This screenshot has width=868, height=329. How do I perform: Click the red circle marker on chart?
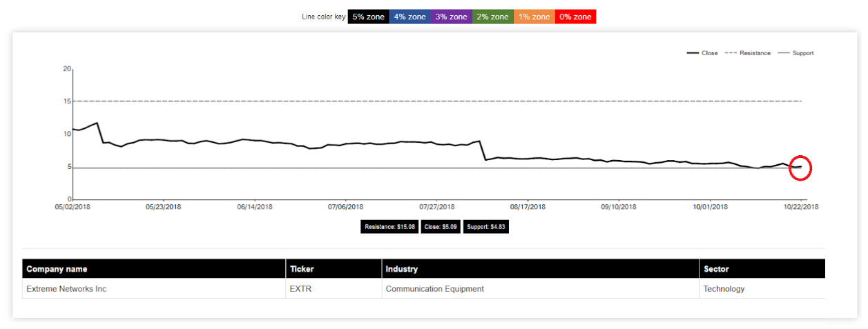[800, 168]
